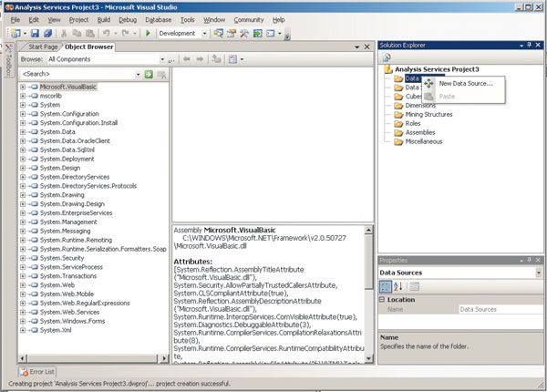This screenshot has height=392, width=547.
Task: Click the Cut scissors icon
Action: [x=64, y=33]
